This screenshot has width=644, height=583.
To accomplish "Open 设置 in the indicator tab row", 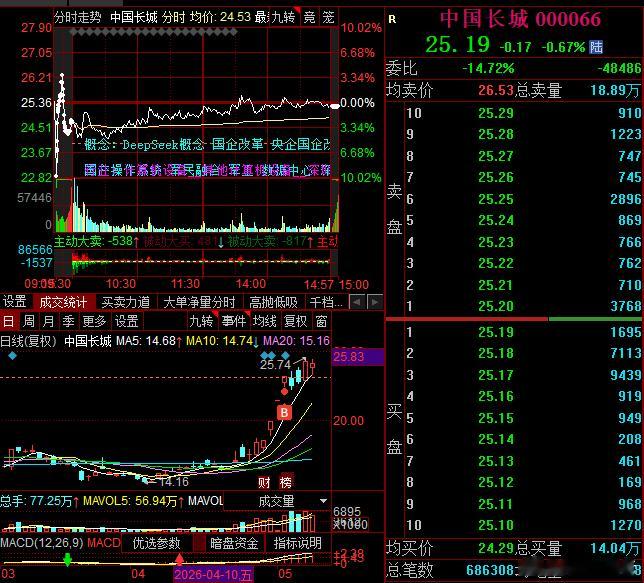I will (15, 302).
